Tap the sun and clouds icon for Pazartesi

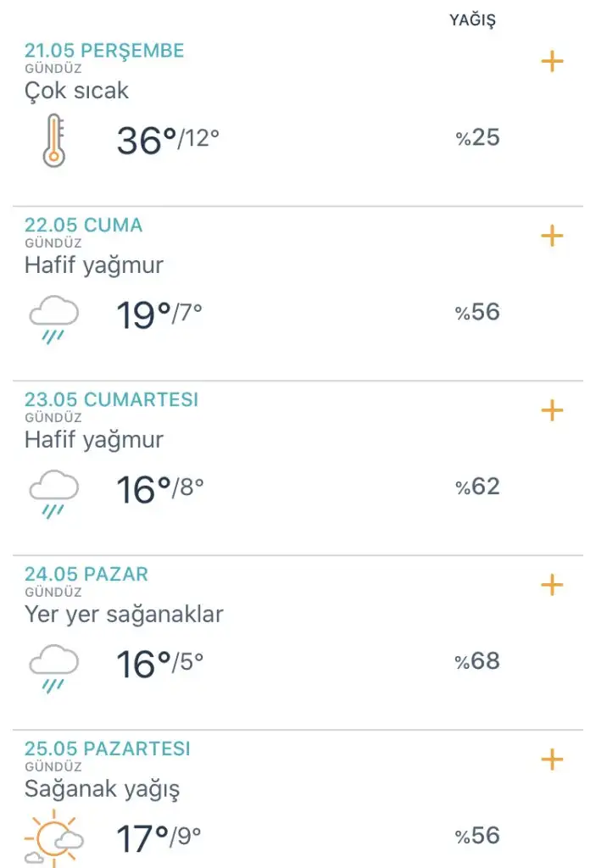point(53,838)
